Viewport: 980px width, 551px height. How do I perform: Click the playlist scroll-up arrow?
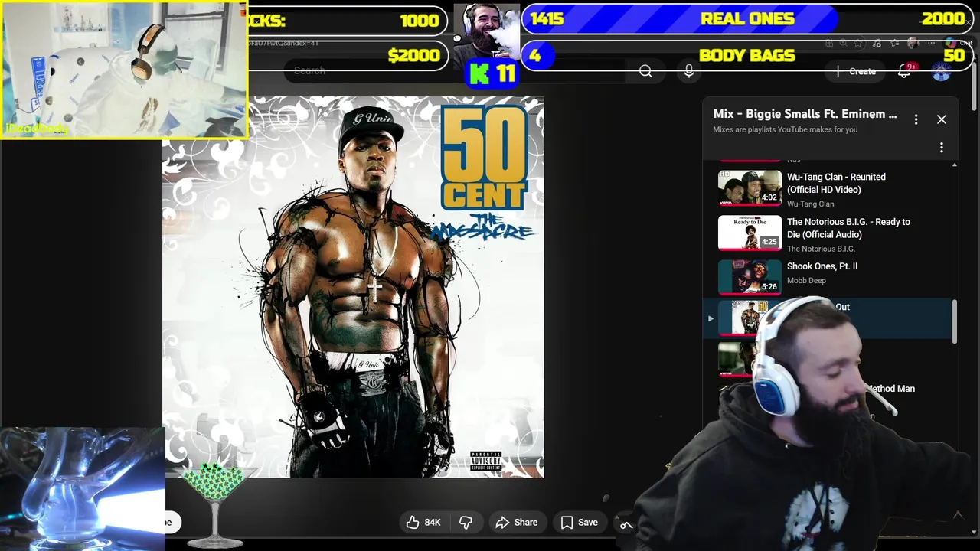pos(955,165)
